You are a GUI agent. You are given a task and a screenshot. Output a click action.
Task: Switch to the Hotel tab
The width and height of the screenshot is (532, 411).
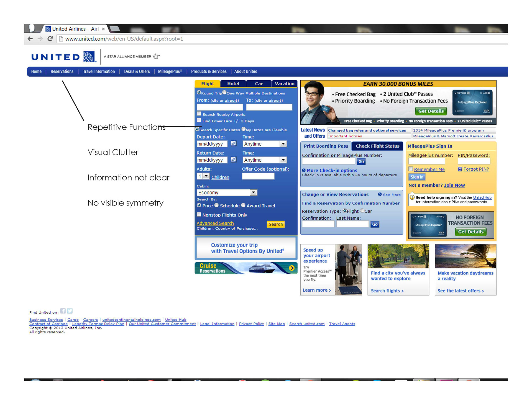pos(233,84)
